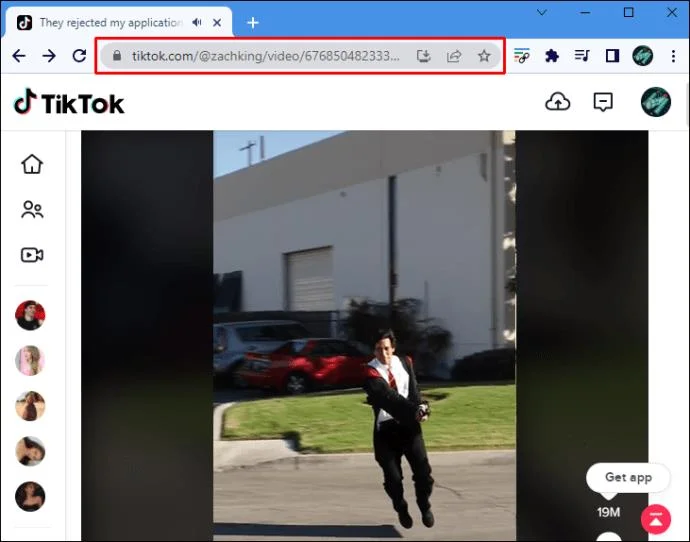Viewport: 690px width, 542px height.
Task: Open the Chrome three-dot menu
Action: [673, 56]
